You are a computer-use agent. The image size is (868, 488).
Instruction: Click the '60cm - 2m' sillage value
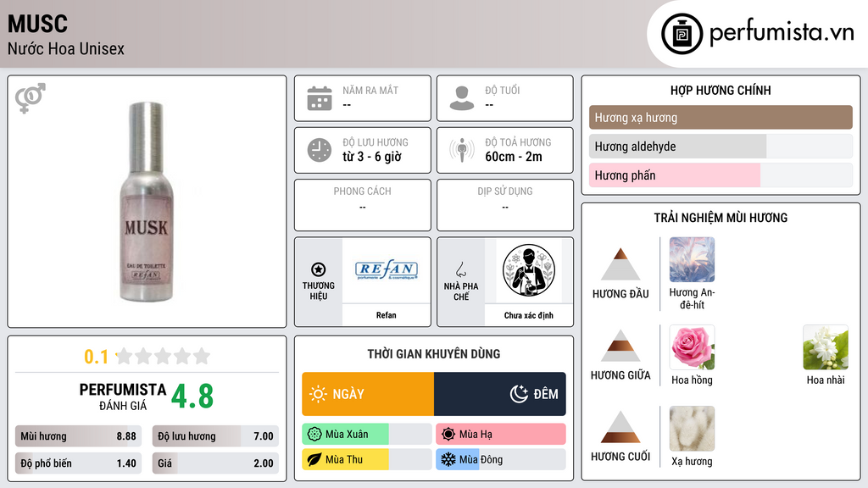coord(514,157)
